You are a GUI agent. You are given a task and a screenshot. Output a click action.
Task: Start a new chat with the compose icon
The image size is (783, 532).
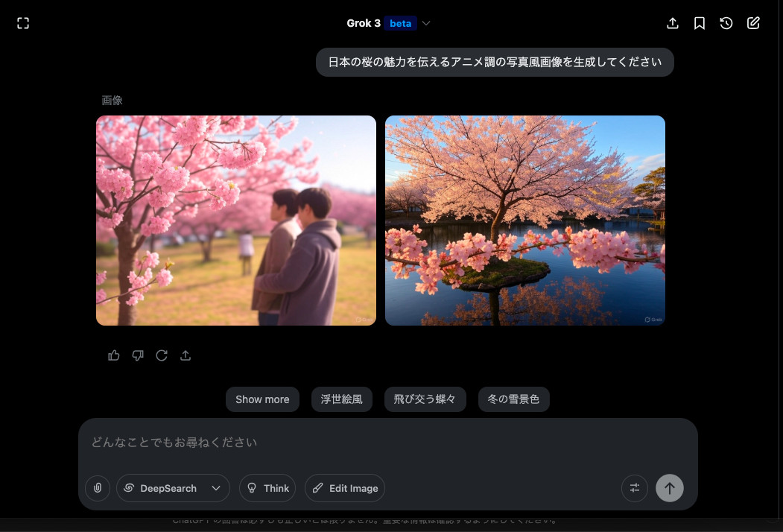(753, 23)
